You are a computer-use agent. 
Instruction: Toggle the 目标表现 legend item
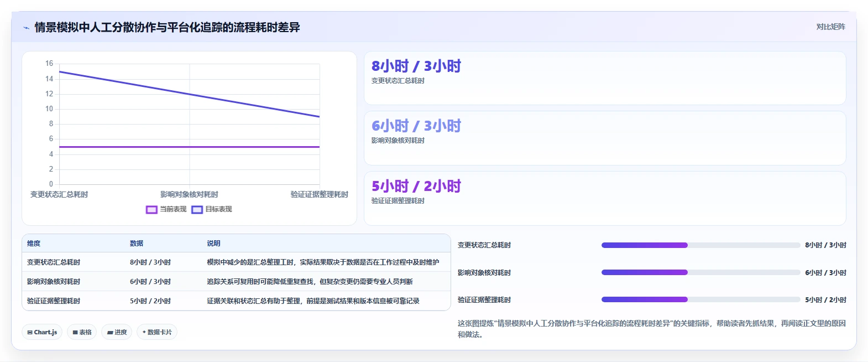point(212,209)
